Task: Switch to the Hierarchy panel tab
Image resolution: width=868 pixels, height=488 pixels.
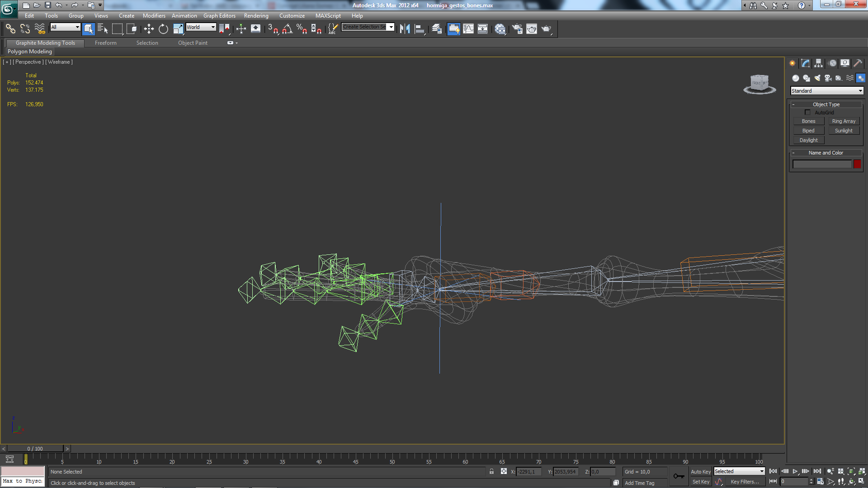Action: pyautogui.click(x=819, y=63)
